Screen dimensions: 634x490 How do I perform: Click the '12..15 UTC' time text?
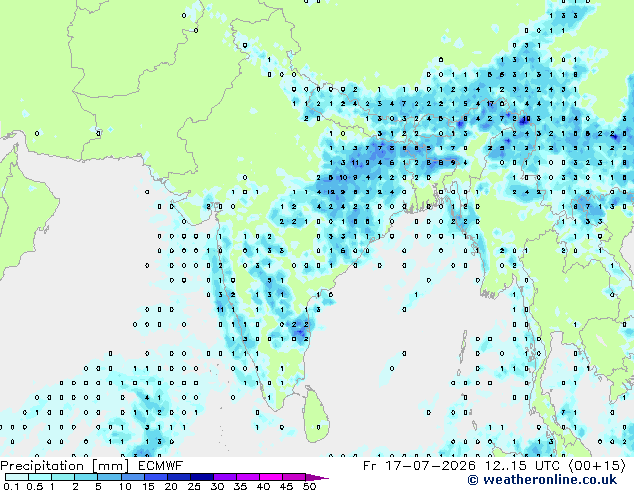[x=522, y=466]
